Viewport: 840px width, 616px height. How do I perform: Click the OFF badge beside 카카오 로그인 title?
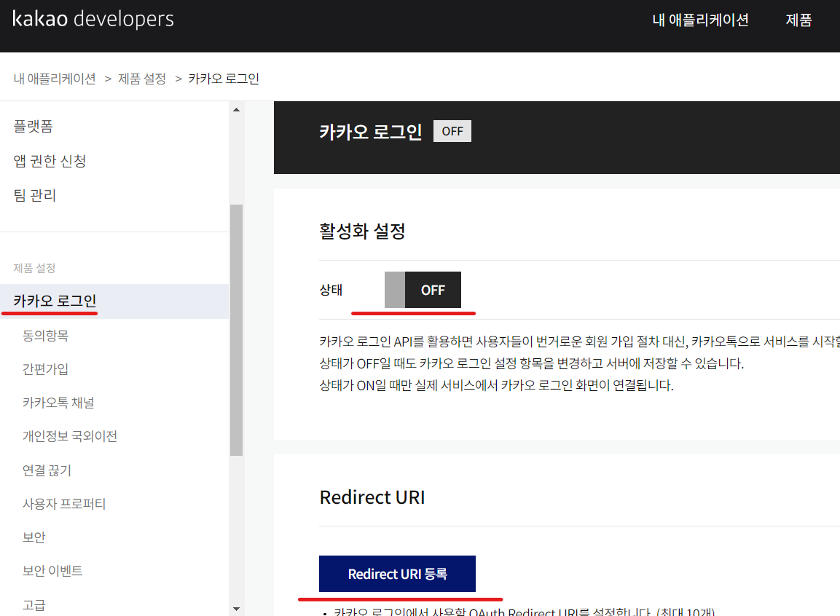[x=452, y=131]
